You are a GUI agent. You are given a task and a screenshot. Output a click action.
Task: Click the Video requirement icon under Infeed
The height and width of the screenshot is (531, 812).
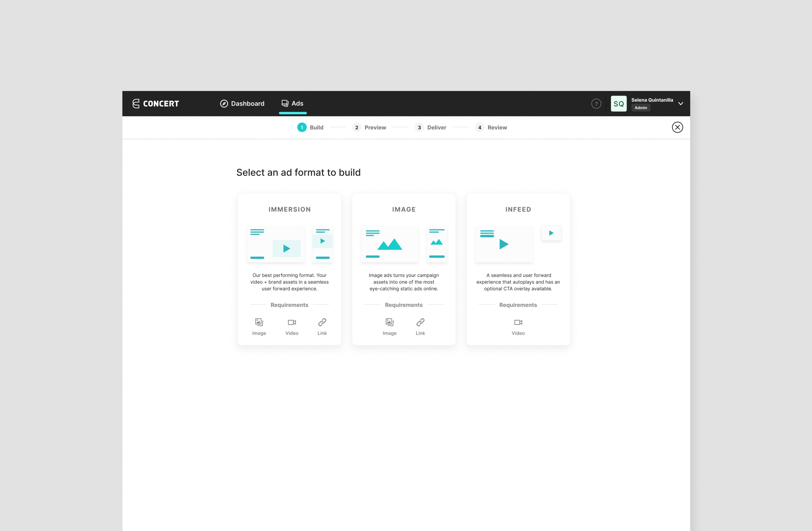tap(518, 322)
